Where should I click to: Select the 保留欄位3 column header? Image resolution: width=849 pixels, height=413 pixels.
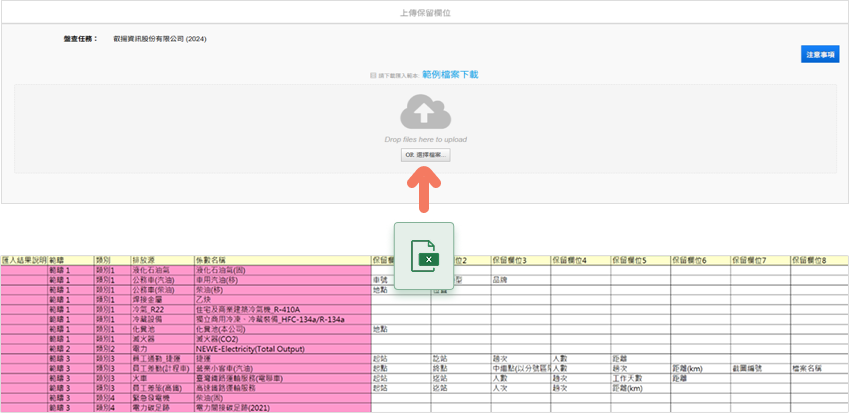(521, 260)
